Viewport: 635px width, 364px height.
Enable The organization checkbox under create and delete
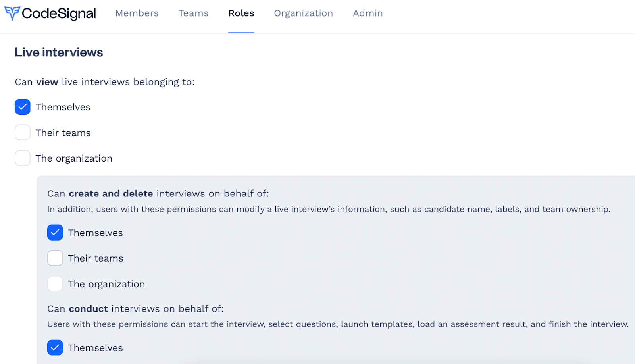click(55, 284)
